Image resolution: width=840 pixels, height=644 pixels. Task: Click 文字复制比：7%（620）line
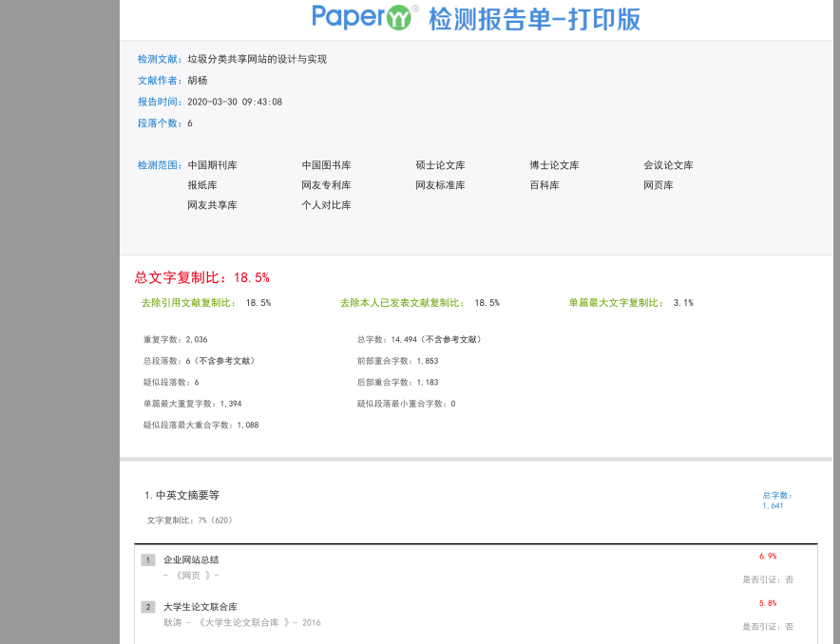[x=190, y=521]
